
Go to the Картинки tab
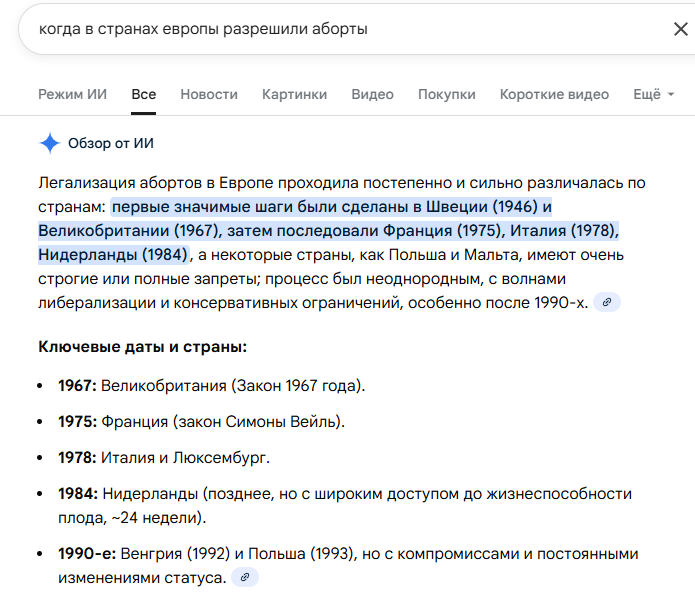point(294,95)
